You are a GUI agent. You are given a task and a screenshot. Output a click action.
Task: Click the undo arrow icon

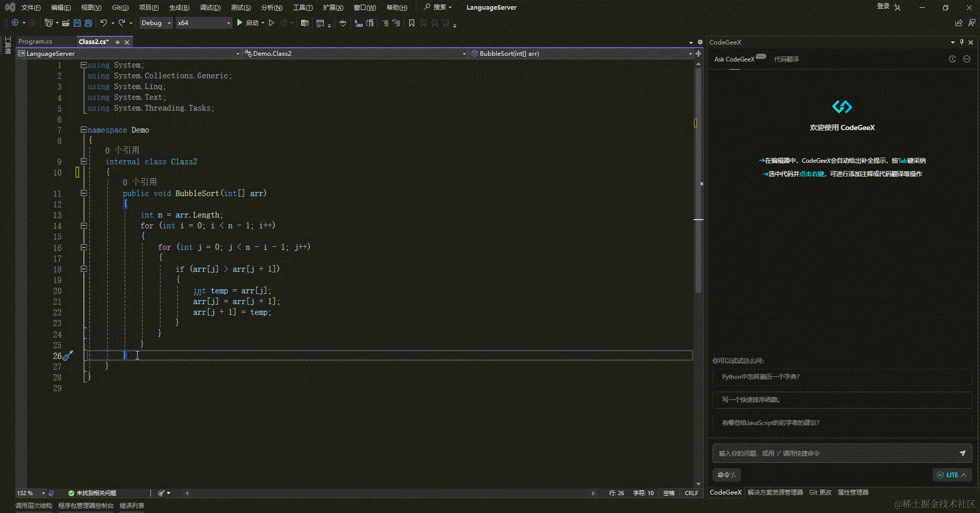pyautogui.click(x=104, y=23)
